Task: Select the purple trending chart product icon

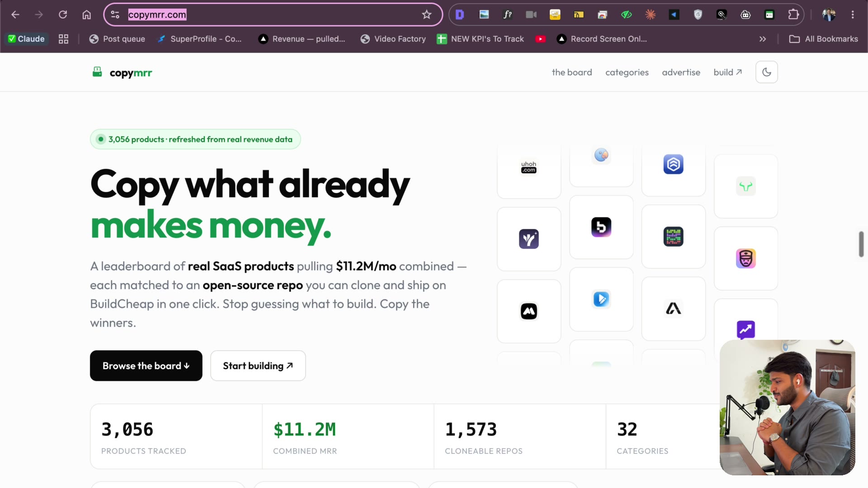Action: click(x=746, y=330)
